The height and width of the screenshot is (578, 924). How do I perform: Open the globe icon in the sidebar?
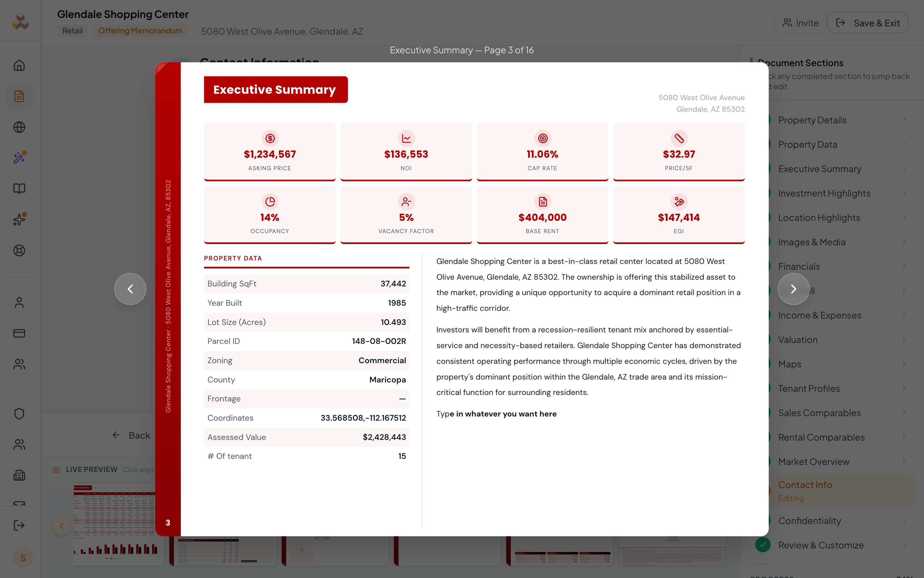(19, 127)
